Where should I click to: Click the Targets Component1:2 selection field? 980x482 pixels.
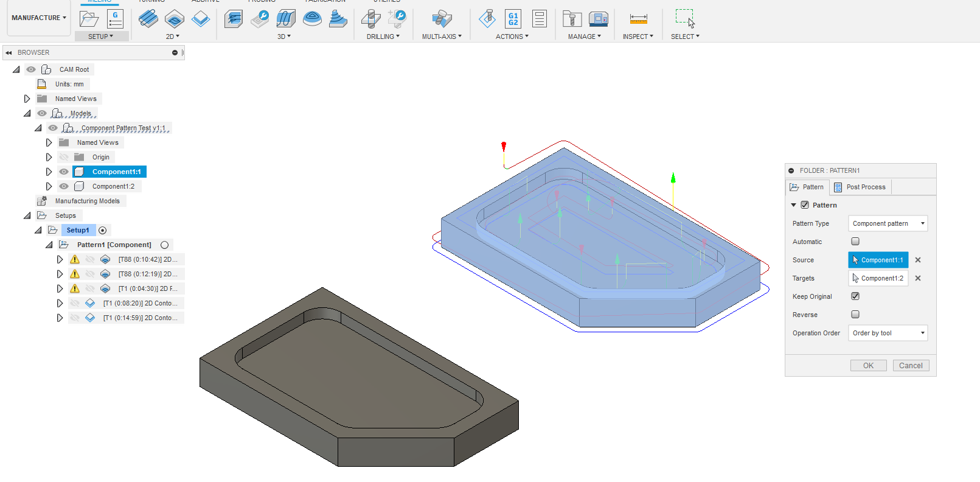pos(878,278)
